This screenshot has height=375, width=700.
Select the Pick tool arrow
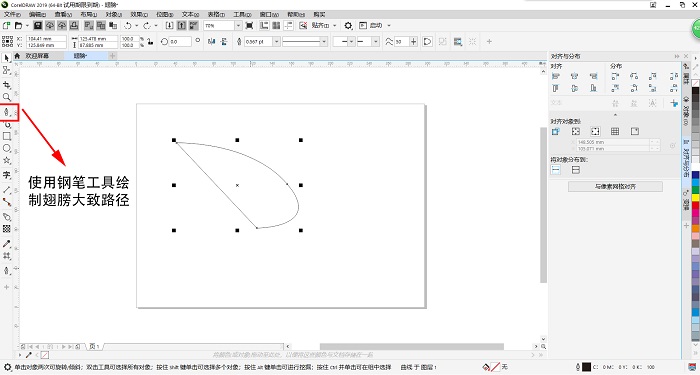tap(7, 58)
